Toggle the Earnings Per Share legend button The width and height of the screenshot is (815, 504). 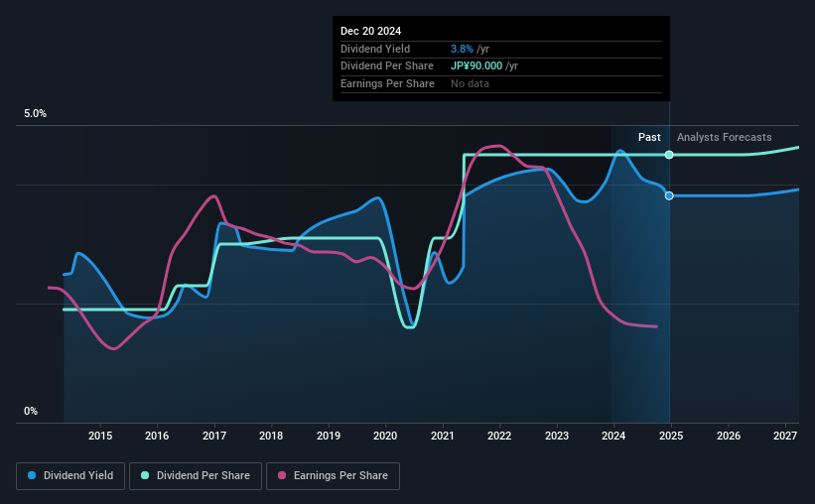[x=333, y=476]
